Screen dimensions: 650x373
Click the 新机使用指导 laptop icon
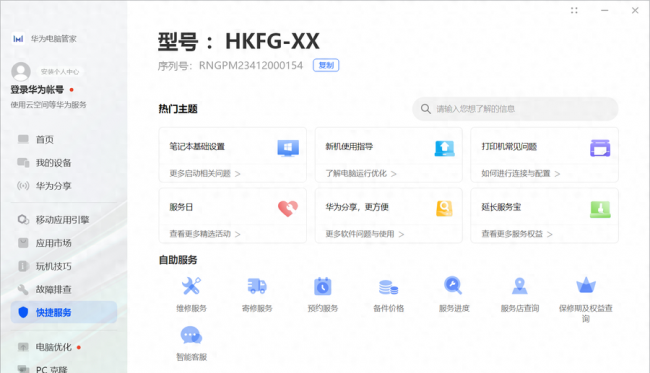pyautogui.click(x=444, y=148)
